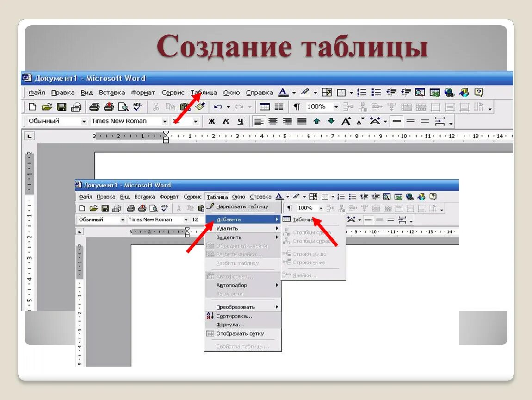Open 100% zoom dropdown in front window
This screenshot has width=532, height=400.
coord(321,208)
